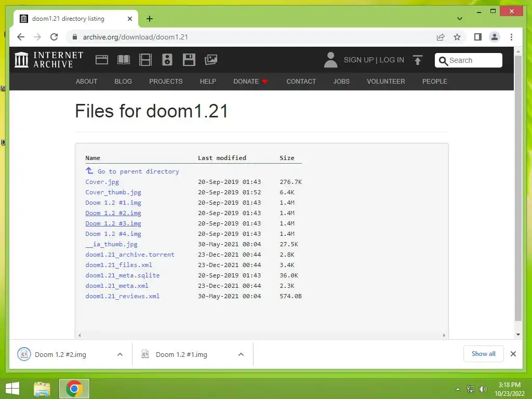
Task: Open the PEOPLE menu item
Action: [435, 82]
